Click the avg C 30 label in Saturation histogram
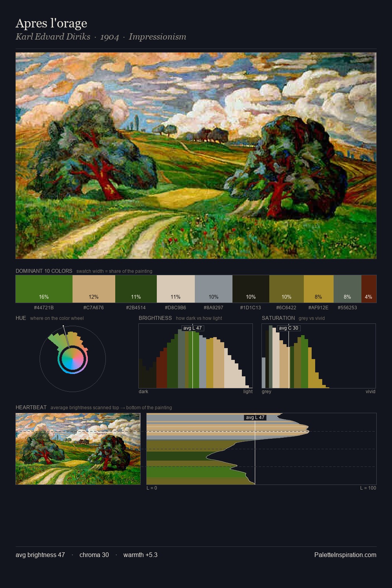This screenshot has width=392, height=588. tap(289, 328)
